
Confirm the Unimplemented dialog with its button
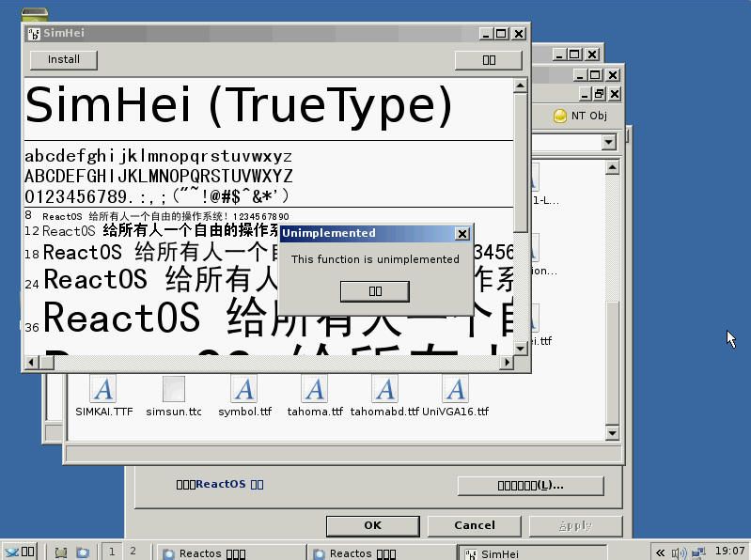point(374,291)
